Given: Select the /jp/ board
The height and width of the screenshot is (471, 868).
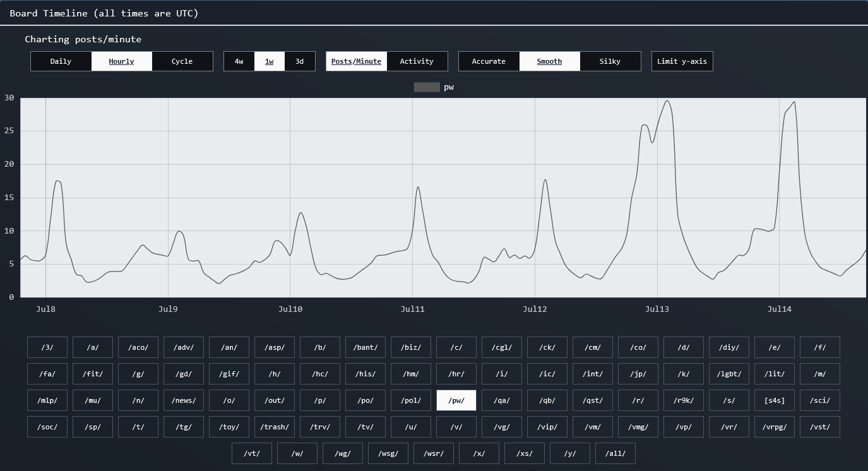Looking at the screenshot, I should [638, 374].
